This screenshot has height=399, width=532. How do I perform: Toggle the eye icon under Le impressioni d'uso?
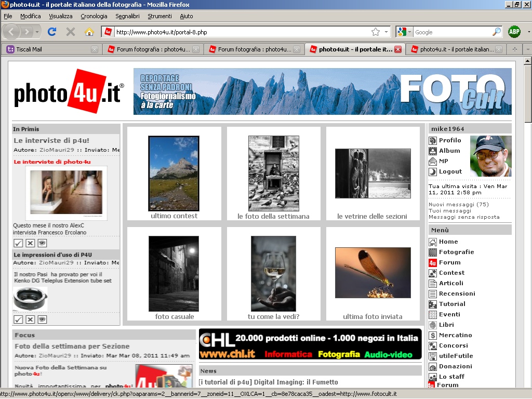point(42,320)
